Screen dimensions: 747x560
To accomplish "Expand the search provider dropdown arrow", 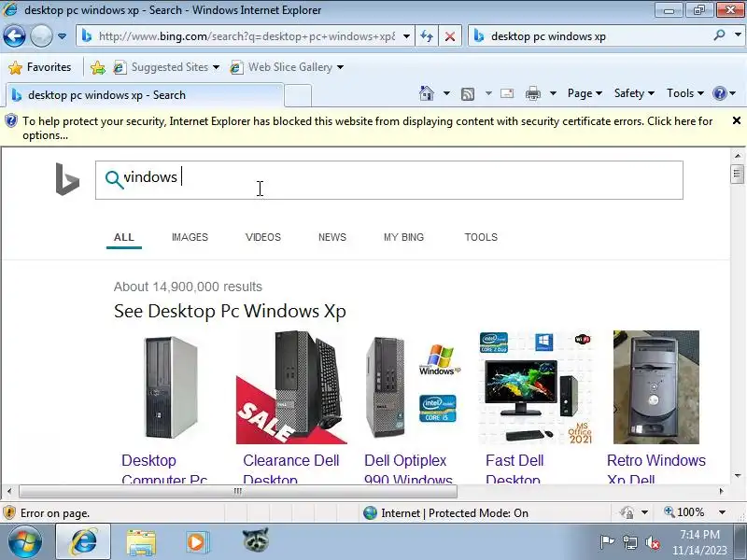I will coord(738,35).
